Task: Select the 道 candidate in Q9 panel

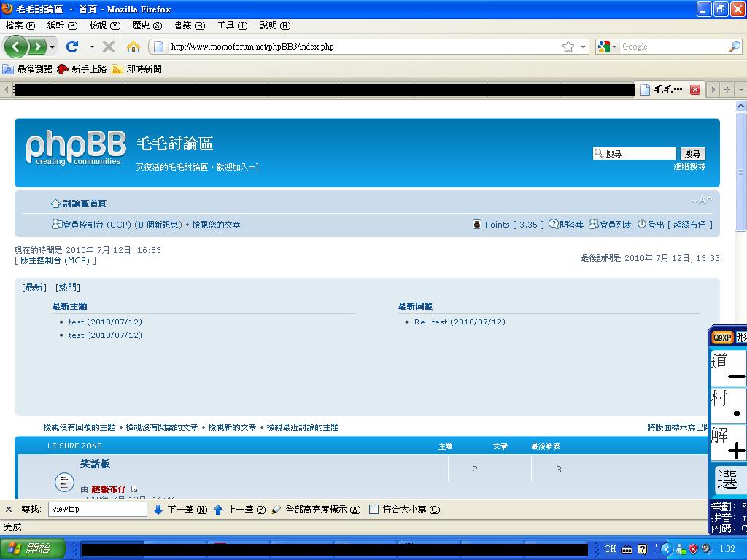Action: coord(727,367)
